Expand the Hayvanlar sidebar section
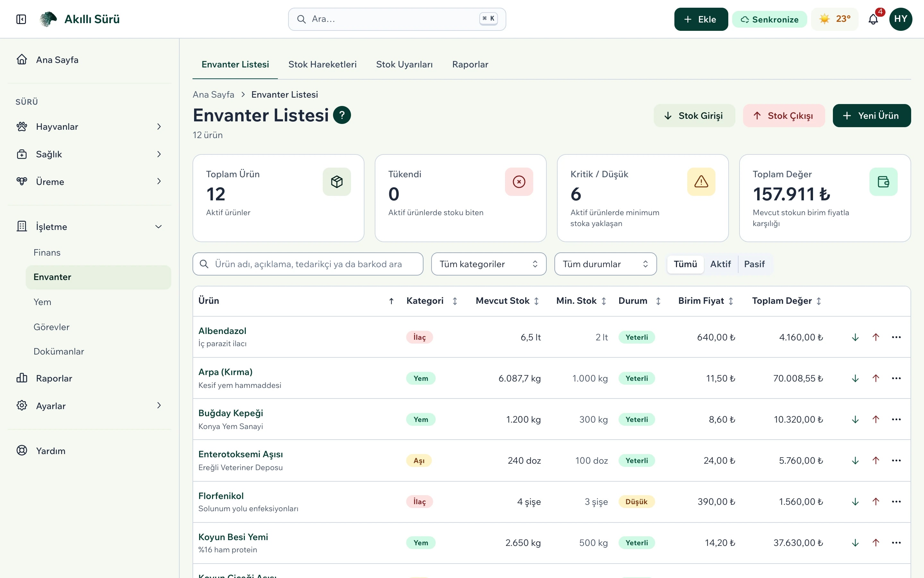The width and height of the screenshot is (924, 578). tap(89, 127)
